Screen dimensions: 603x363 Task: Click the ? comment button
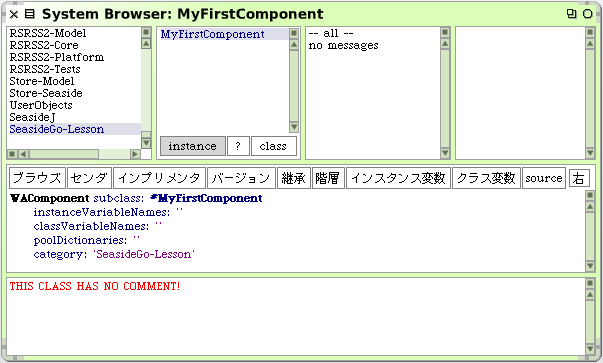point(238,146)
